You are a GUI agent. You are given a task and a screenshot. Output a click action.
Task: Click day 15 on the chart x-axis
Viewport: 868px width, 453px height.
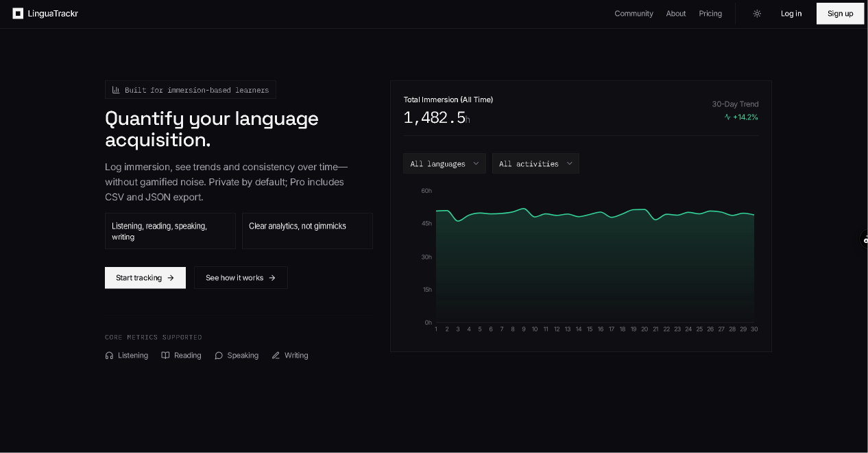pyautogui.click(x=590, y=329)
